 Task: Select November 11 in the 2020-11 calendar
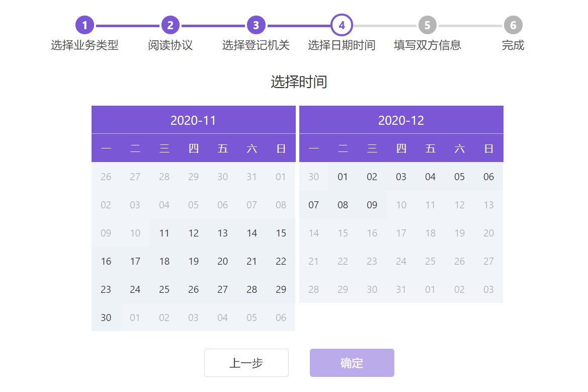tap(164, 233)
